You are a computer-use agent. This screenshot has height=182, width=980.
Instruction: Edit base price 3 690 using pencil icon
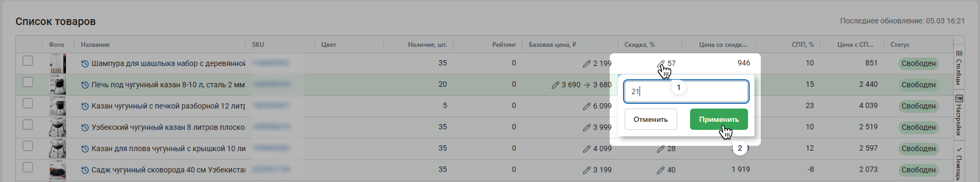point(555,85)
